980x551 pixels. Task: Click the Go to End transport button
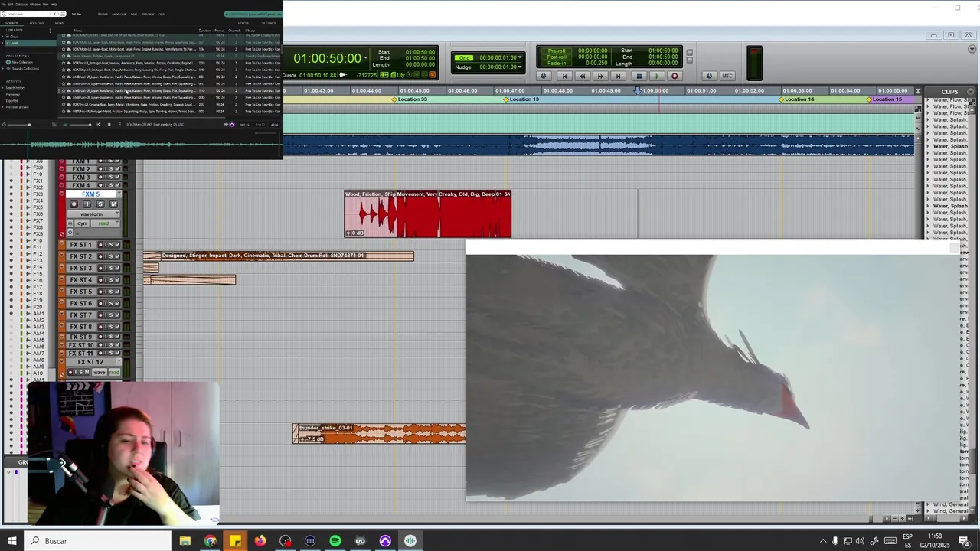618,76
